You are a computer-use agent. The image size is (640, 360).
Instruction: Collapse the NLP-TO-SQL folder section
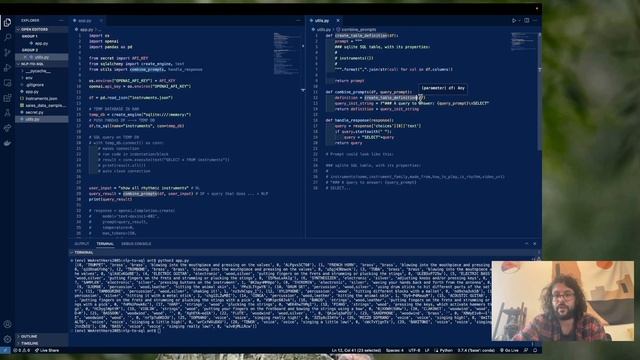pos(41,64)
